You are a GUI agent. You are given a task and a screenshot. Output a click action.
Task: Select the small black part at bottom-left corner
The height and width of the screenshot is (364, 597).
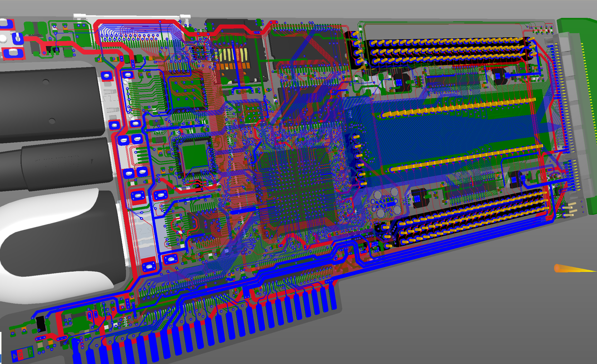41,324
